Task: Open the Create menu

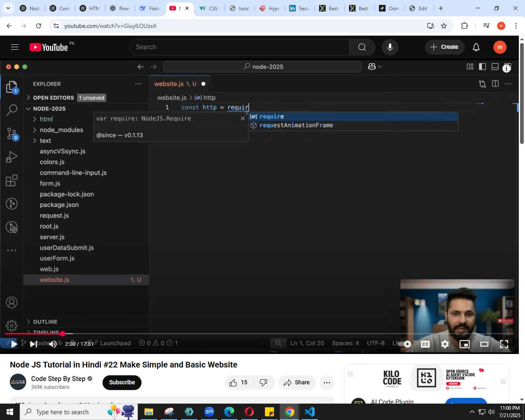Action: click(444, 47)
